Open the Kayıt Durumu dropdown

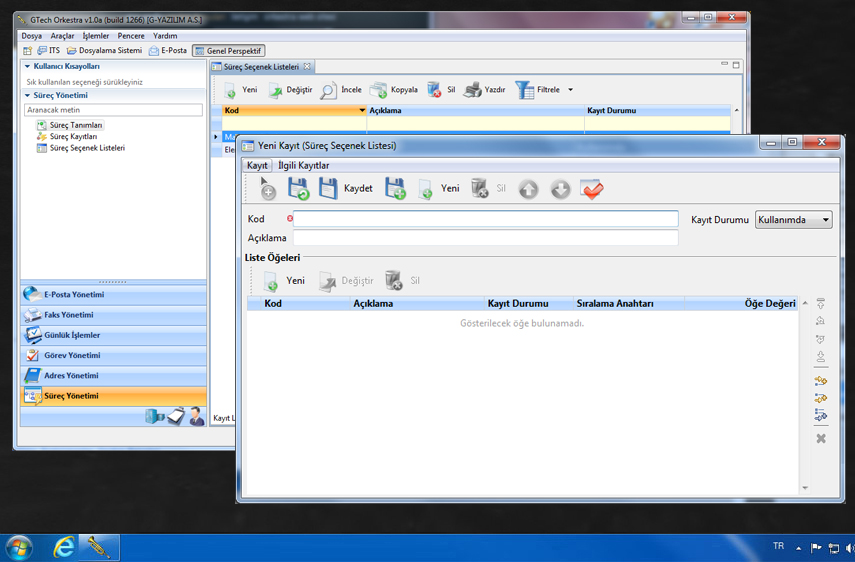(x=793, y=220)
